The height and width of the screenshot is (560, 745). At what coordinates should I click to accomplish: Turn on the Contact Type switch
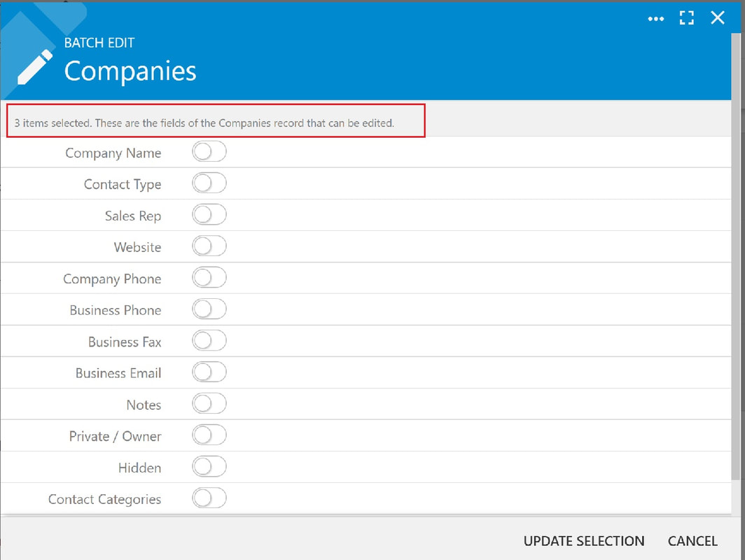[209, 183]
